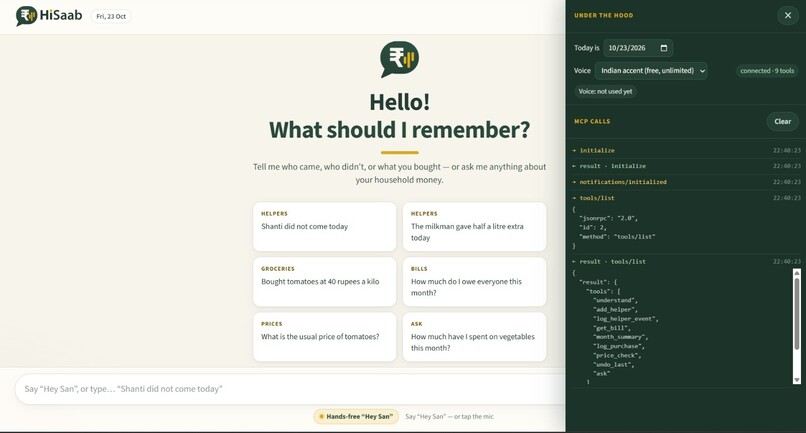This screenshot has width=806, height=433.
Task: Edit the Today is date field
Action: pos(638,48)
